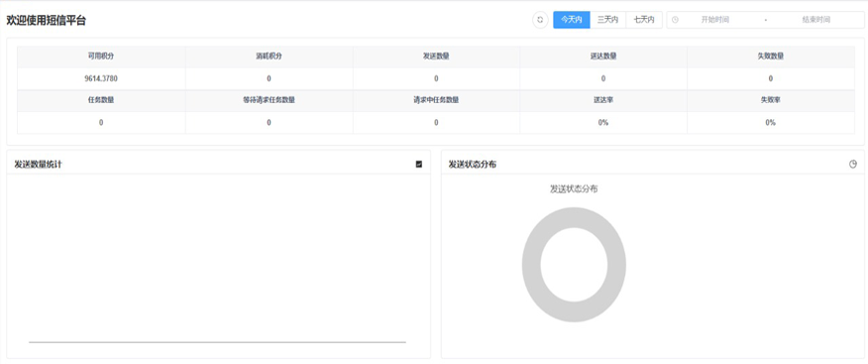
Task: Click the 送达率 column header
Action: (x=603, y=100)
